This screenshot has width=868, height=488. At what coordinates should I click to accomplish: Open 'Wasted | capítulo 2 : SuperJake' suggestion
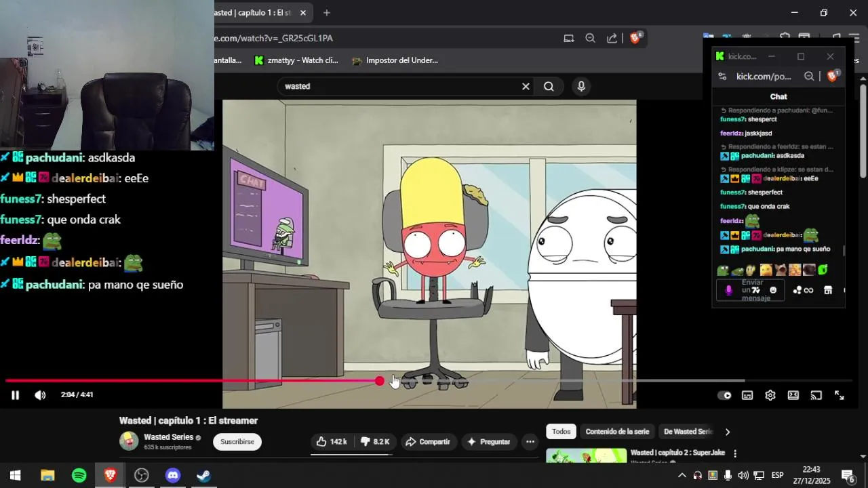tap(678, 453)
